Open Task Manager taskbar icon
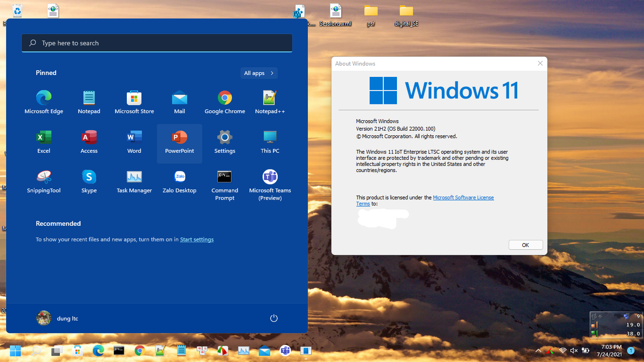This screenshot has width=644, height=362. coord(244,350)
